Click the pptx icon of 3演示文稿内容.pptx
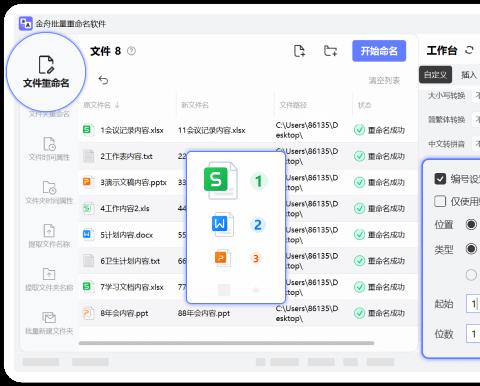The image size is (480, 386). [87, 182]
